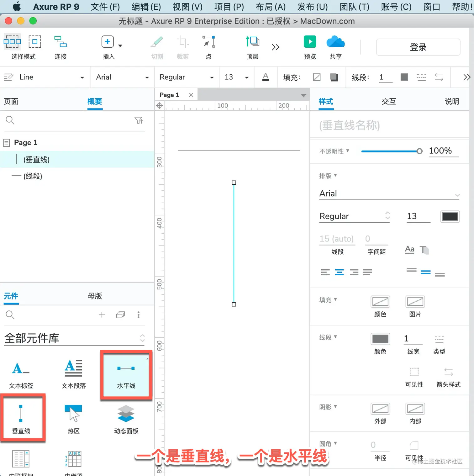Open the 全部元件库 library selector
This screenshot has height=476, width=474.
(75, 338)
